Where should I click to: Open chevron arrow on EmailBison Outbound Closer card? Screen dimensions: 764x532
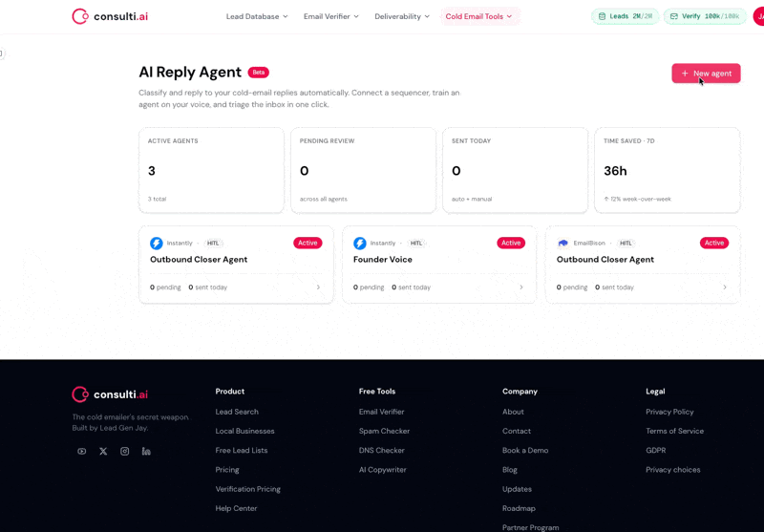(725, 287)
